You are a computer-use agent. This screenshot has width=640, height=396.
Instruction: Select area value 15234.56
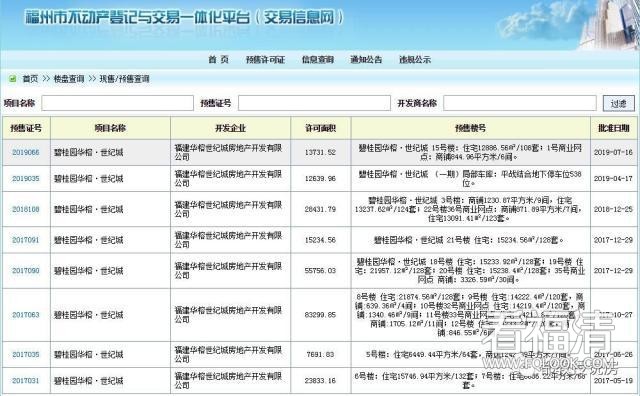[320, 240]
